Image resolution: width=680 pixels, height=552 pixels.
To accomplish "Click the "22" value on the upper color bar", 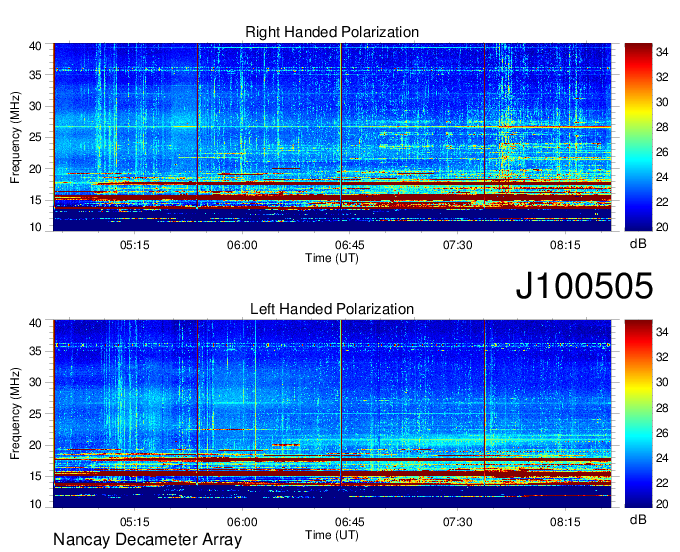I will [662, 202].
